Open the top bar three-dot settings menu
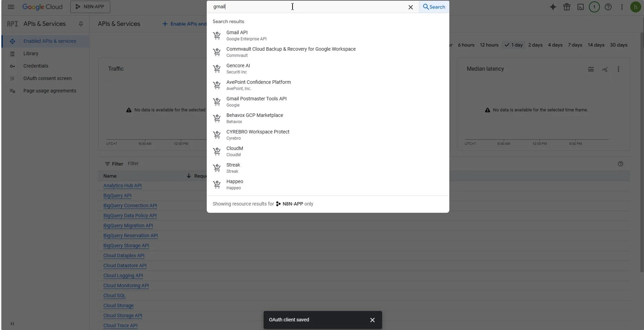Screen dimensions: 644x330 pyautogui.click(x=622, y=7)
